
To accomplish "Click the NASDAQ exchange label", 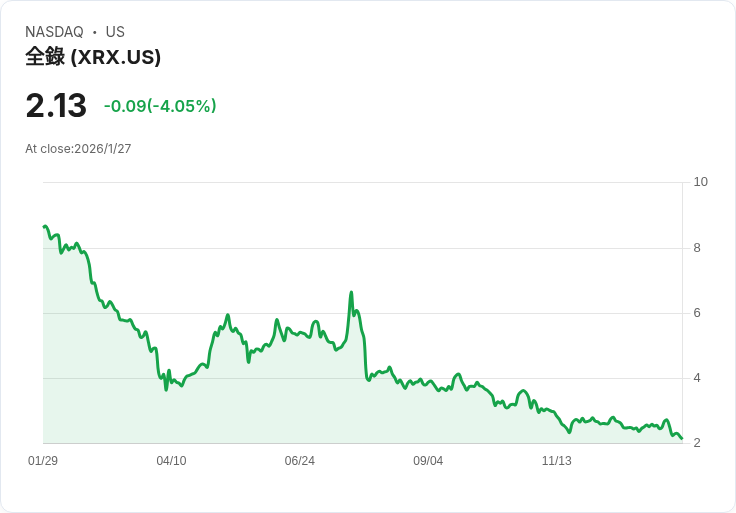I will [54, 32].
